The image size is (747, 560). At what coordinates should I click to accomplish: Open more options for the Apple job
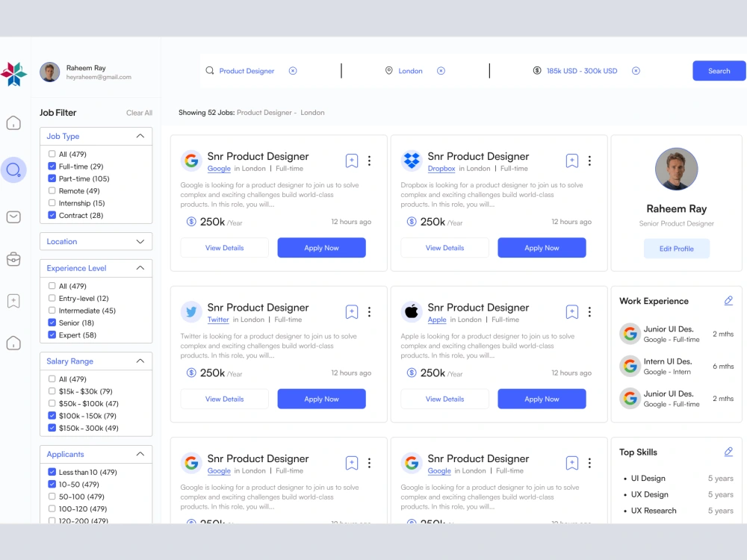590,312
